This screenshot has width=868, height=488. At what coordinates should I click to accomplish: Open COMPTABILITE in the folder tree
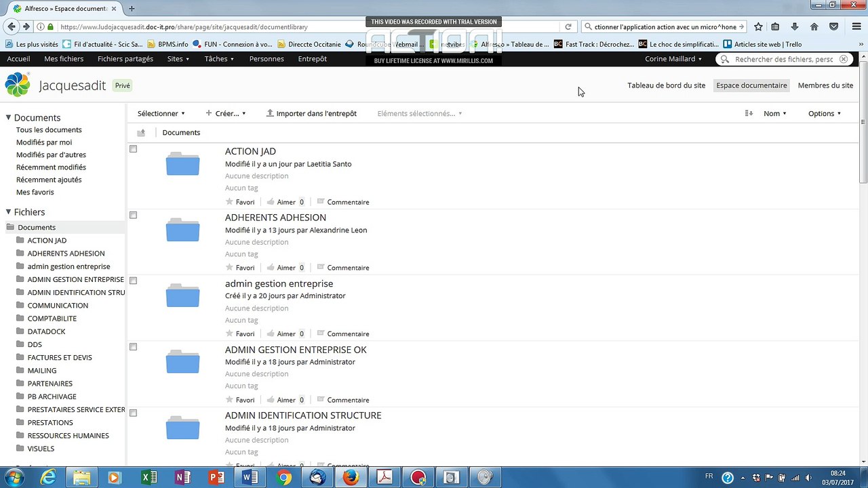coord(52,319)
